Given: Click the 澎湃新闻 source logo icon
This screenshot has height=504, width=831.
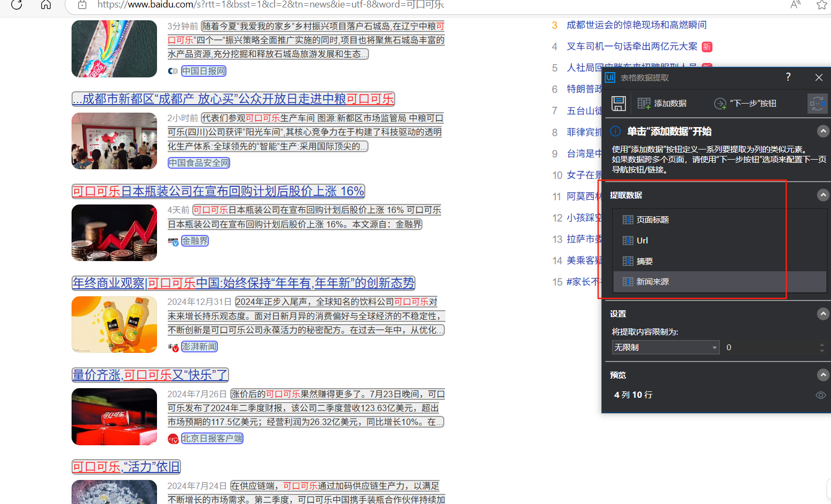Looking at the screenshot, I should [173, 347].
